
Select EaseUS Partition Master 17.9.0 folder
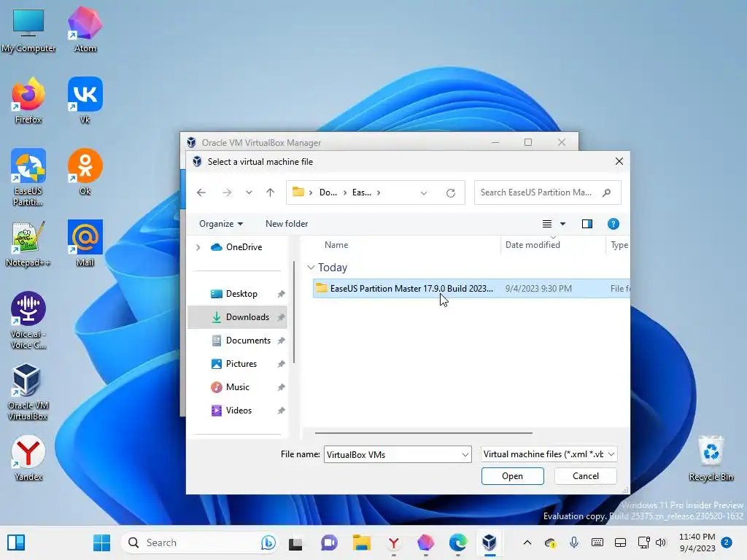471,289
